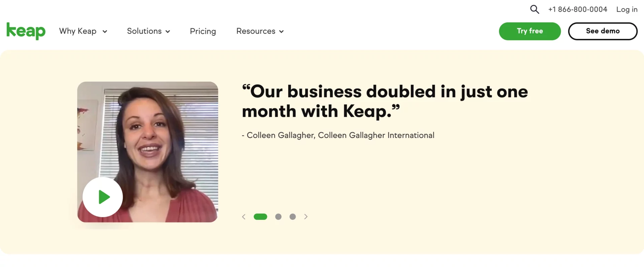Click the Log in link
The width and height of the screenshot is (644, 267).
pyautogui.click(x=627, y=9)
